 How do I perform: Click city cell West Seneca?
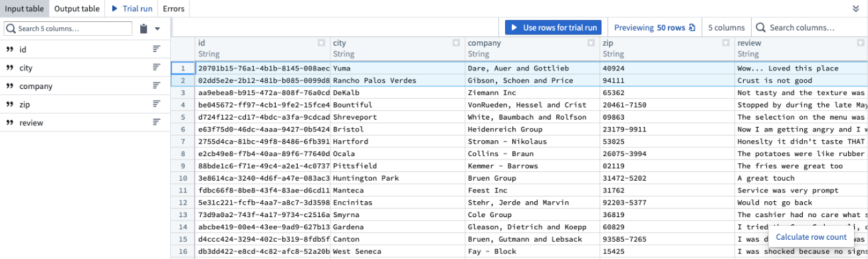click(397, 252)
